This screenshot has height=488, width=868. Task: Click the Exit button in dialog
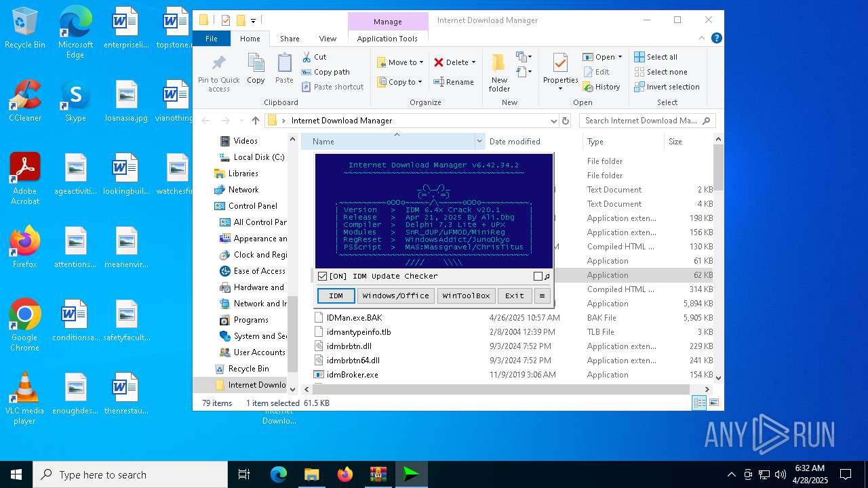point(515,296)
